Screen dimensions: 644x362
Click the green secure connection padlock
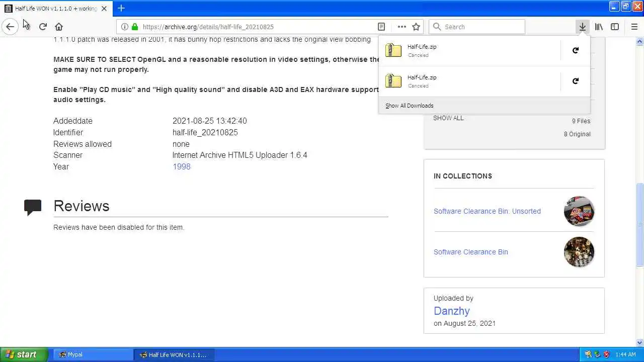click(134, 27)
